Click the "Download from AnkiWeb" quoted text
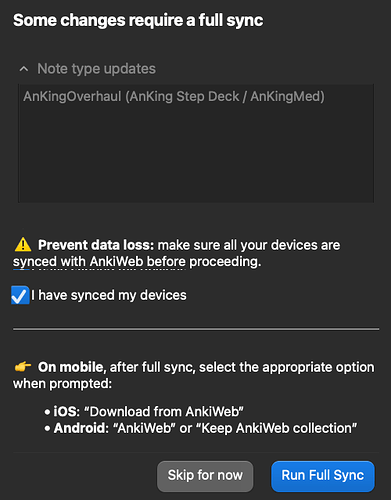 [164, 412]
